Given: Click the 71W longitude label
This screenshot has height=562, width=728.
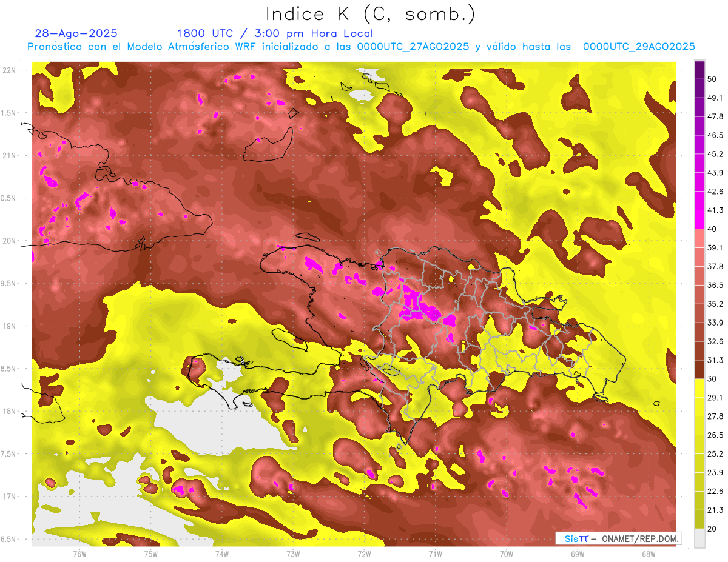Looking at the screenshot, I should click(435, 554).
